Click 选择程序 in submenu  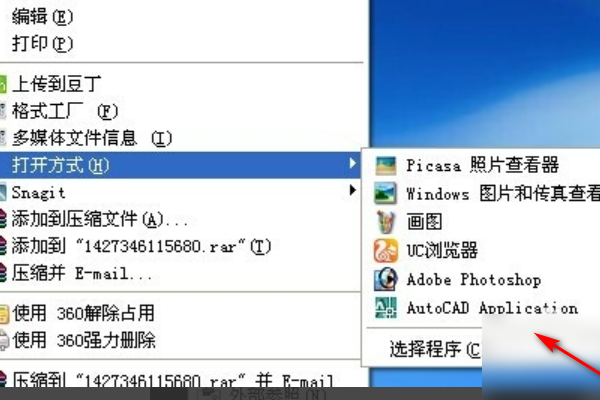coord(435,349)
